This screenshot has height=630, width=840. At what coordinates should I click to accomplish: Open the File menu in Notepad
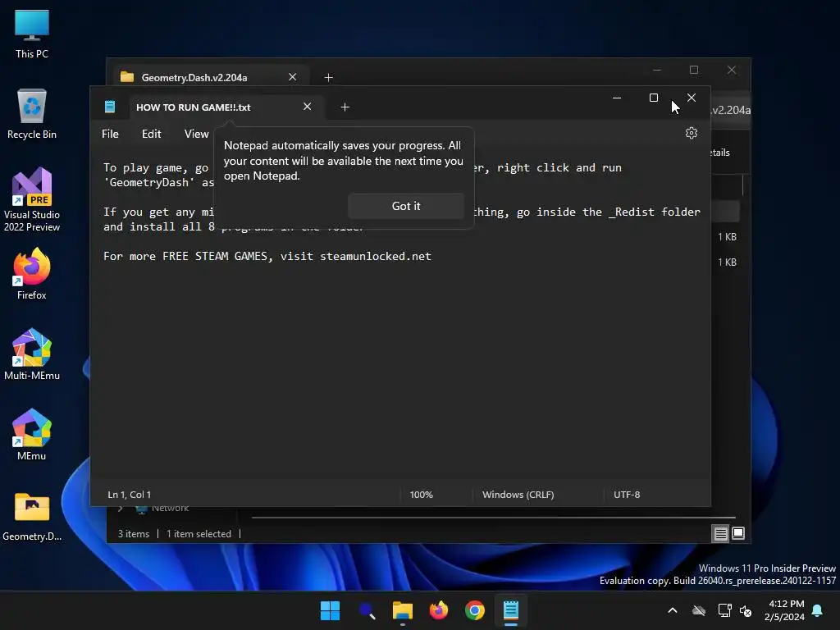click(x=111, y=134)
